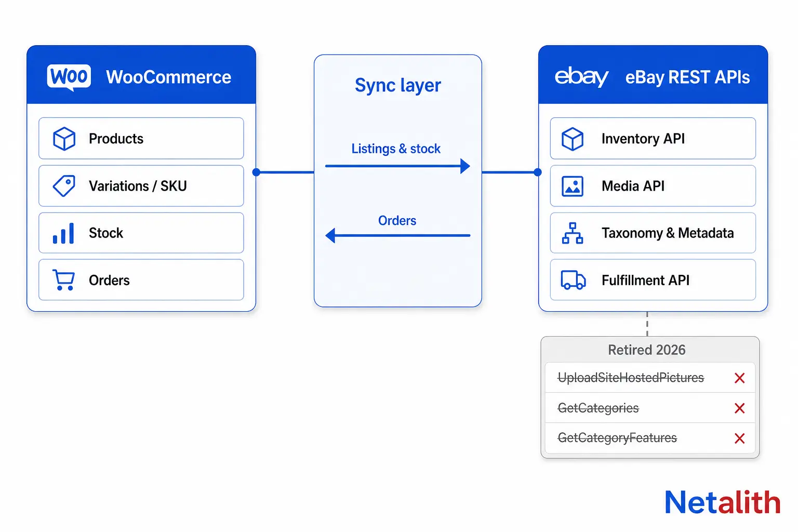Click the "Products" label
Screen dimensions: 798x532
pyautogui.click(x=116, y=139)
